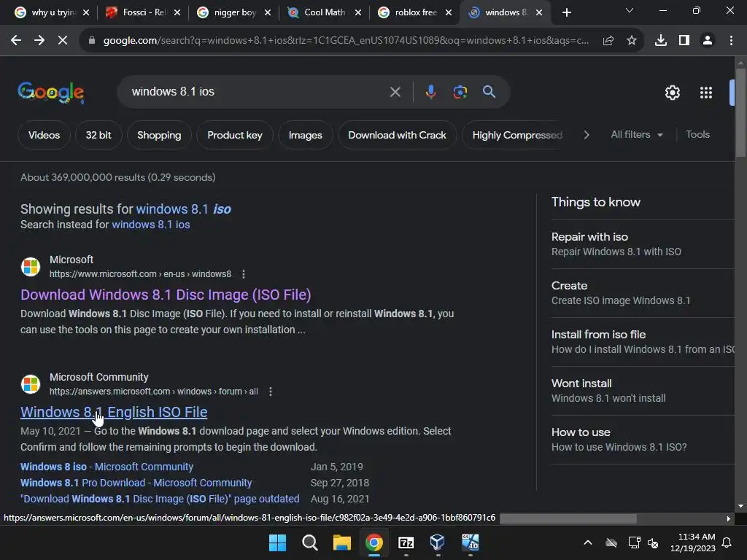Open the tab search dropdown chevron
The height and width of the screenshot is (560, 747).
click(630, 10)
